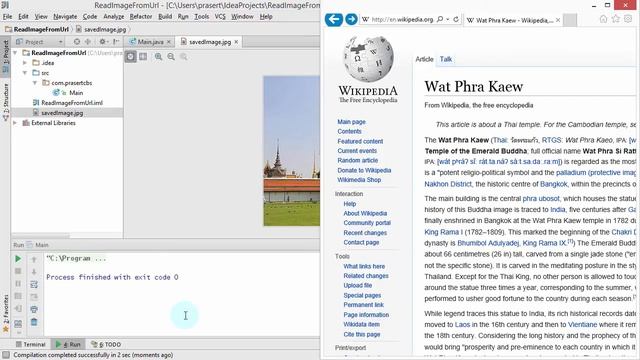Image resolution: width=640 pixels, height=360 pixels.
Task: Open the Navigate menu
Action: coord(65,16)
